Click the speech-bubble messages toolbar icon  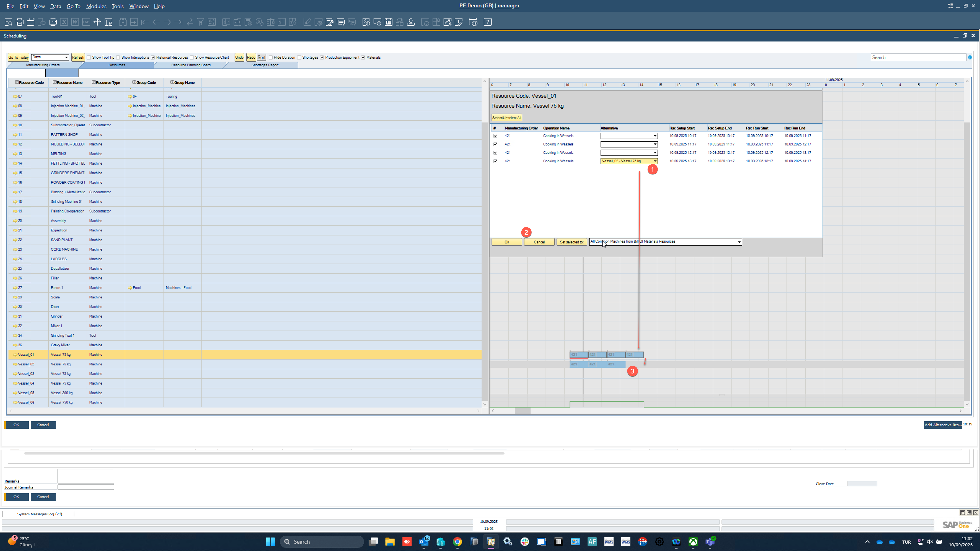(x=341, y=22)
